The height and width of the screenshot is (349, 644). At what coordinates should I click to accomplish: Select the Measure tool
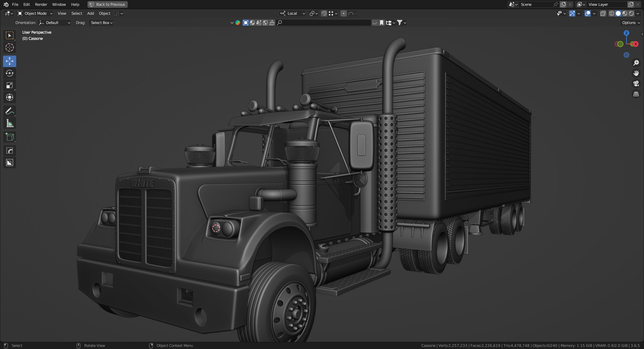click(x=10, y=123)
